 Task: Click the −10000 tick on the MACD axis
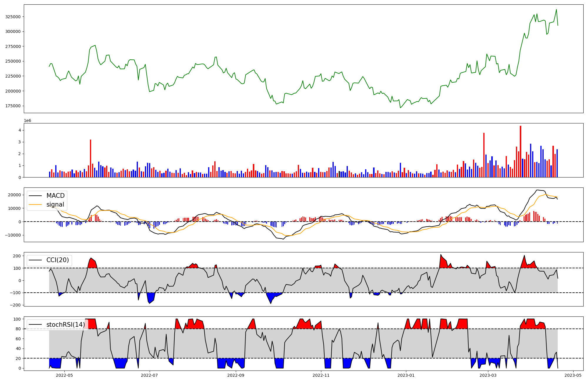point(13,235)
